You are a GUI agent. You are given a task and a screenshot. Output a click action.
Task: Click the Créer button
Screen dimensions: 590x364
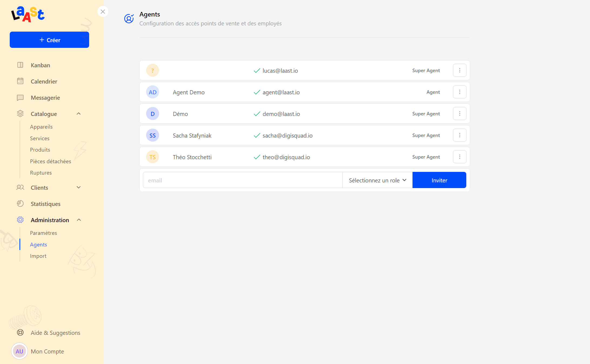[x=49, y=40]
